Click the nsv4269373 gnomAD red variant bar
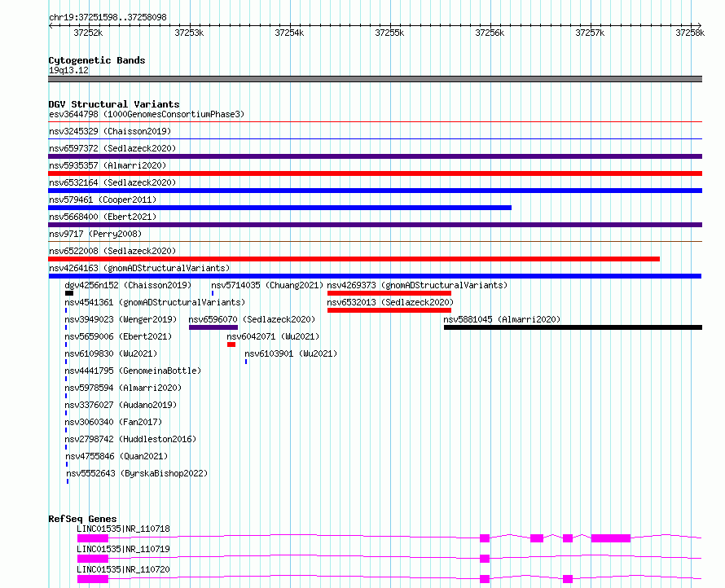 point(389,293)
